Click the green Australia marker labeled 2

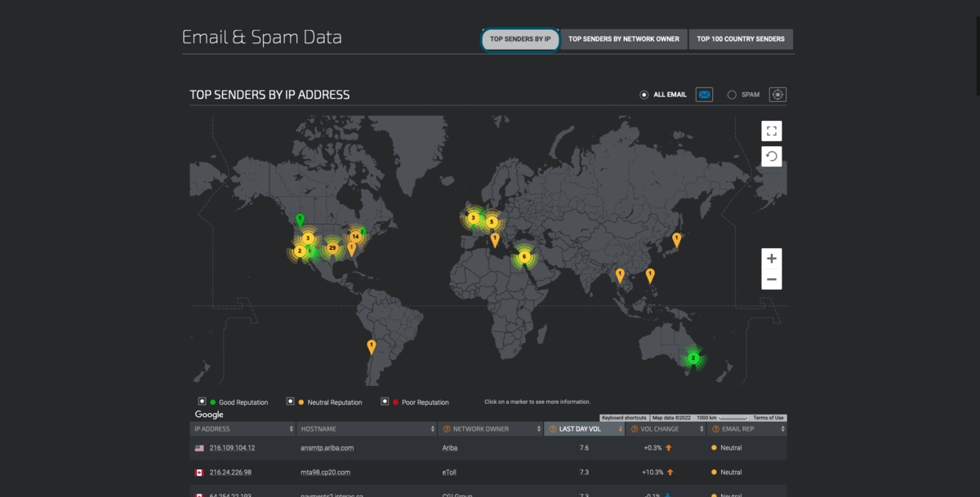[x=693, y=358]
